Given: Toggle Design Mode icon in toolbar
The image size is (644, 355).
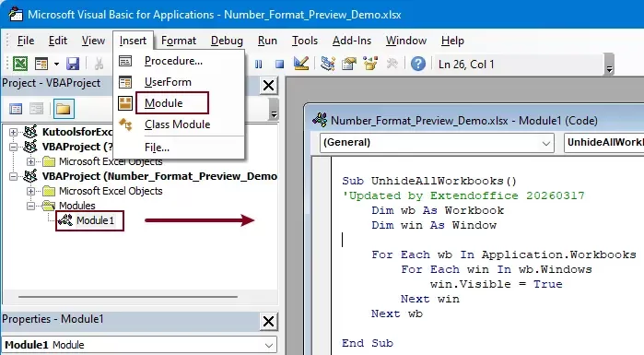Looking at the screenshot, I should point(301,64).
